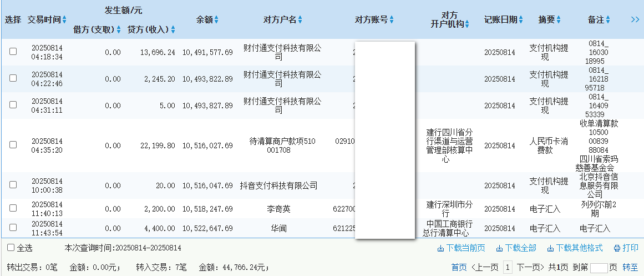Click balance 10,491,577.69 cell
This screenshot has height=276, width=644.
(x=207, y=52)
